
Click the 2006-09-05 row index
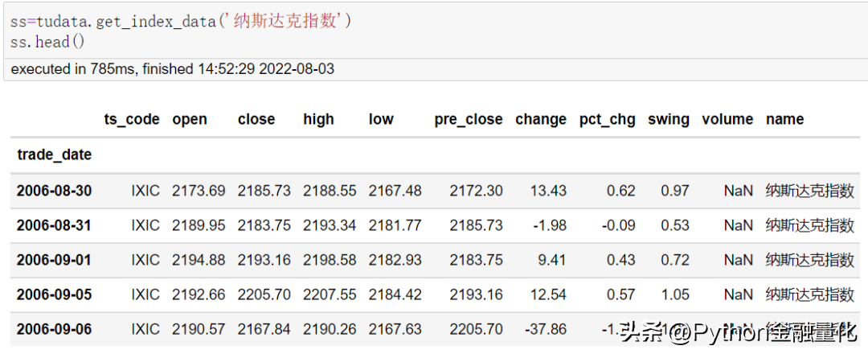click(x=55, y=294)
